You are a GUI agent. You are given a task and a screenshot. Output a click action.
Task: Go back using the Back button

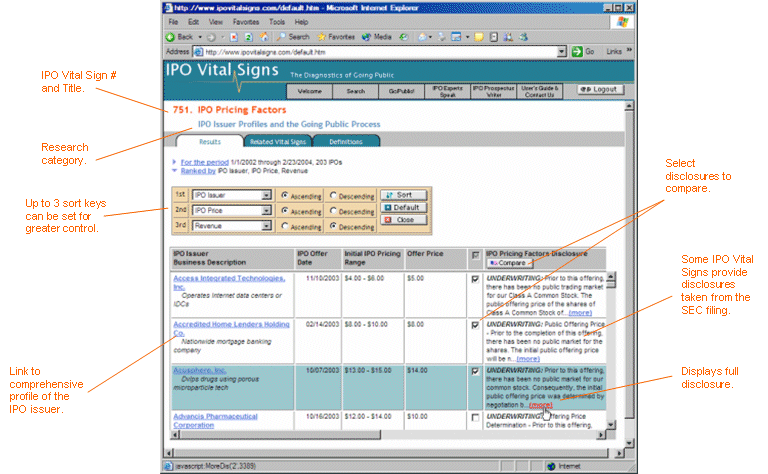[x=180, y=37]
